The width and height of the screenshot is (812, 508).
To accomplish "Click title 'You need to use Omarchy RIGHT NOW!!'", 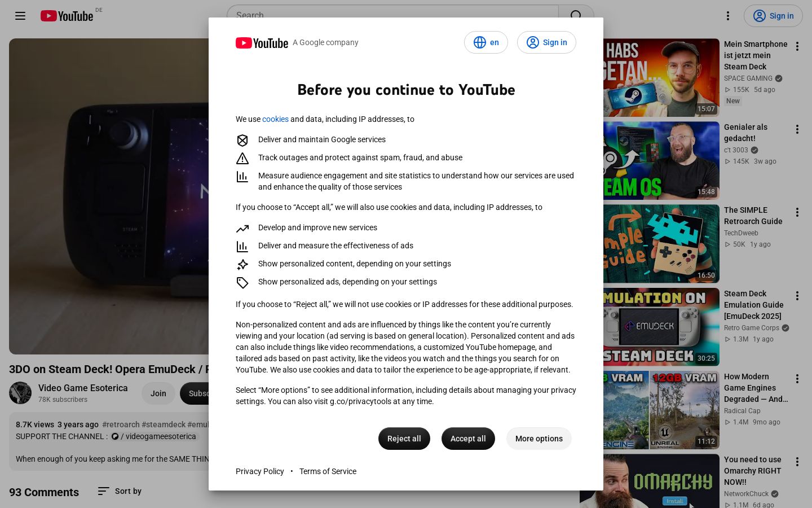I will click(753, 471).
